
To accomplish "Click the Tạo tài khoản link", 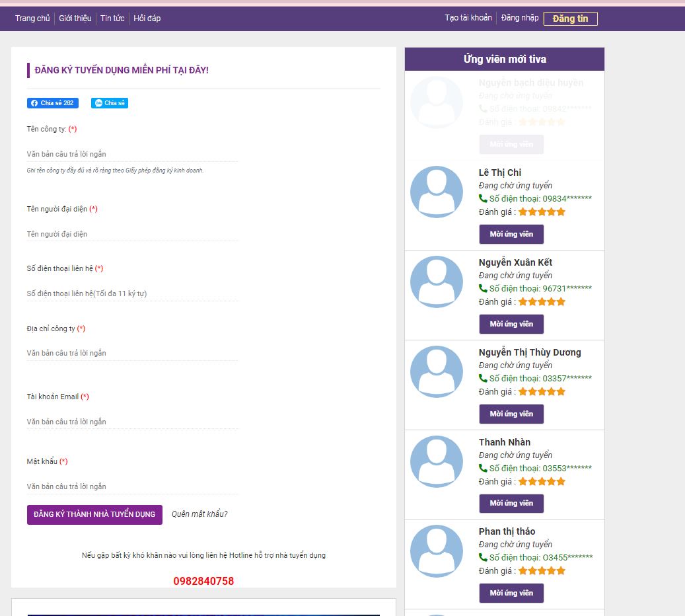I will 468,18.
